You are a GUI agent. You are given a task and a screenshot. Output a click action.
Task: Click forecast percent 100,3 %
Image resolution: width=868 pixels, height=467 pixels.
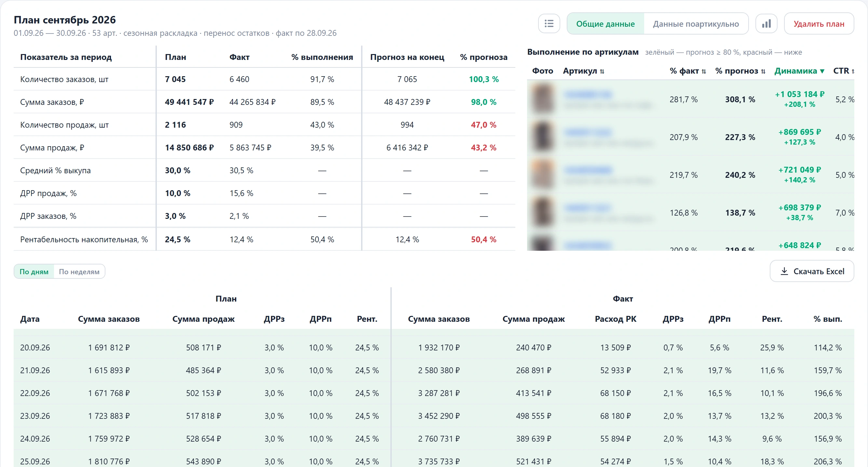(483, 79)
